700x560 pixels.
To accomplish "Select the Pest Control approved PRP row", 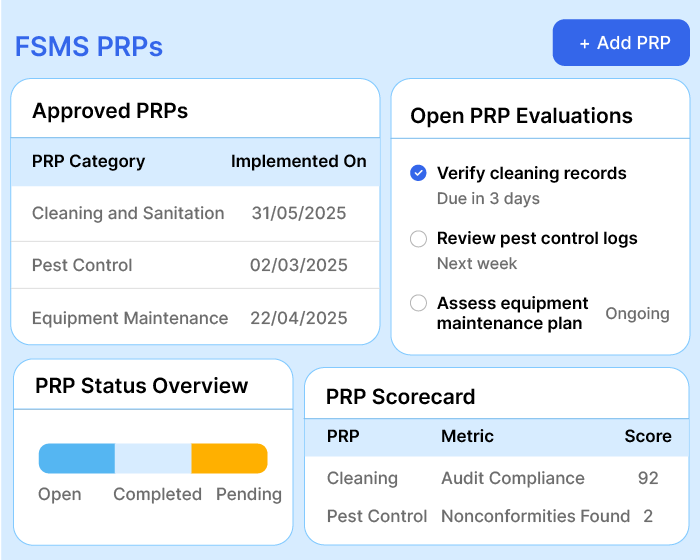I will [195, 265].
